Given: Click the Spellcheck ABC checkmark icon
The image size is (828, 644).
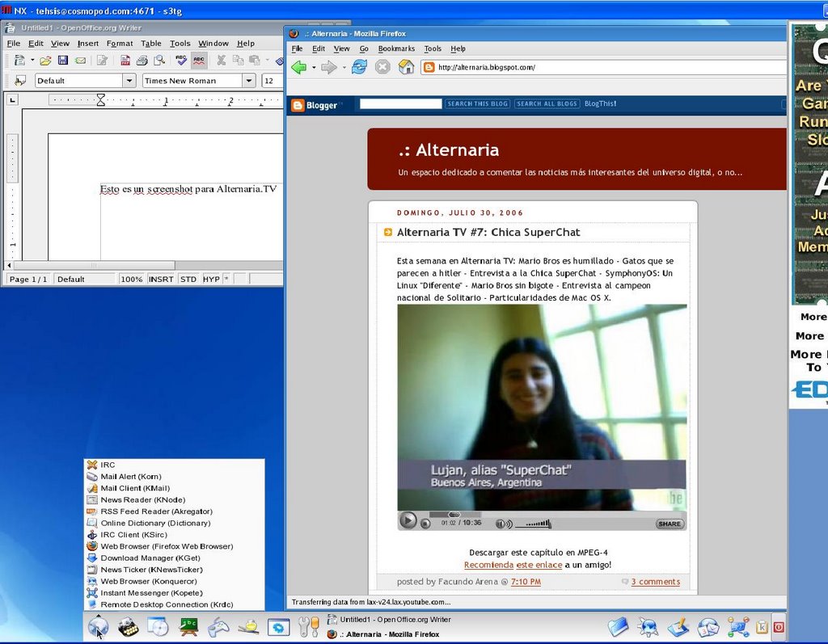Looking at the screenshot, I should pos(181,60).
